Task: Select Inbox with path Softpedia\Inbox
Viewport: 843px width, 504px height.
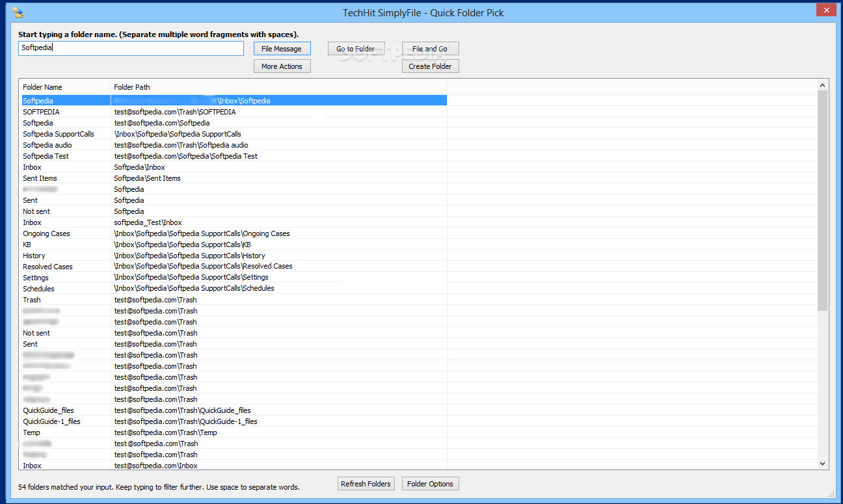Action: (234, 167)
